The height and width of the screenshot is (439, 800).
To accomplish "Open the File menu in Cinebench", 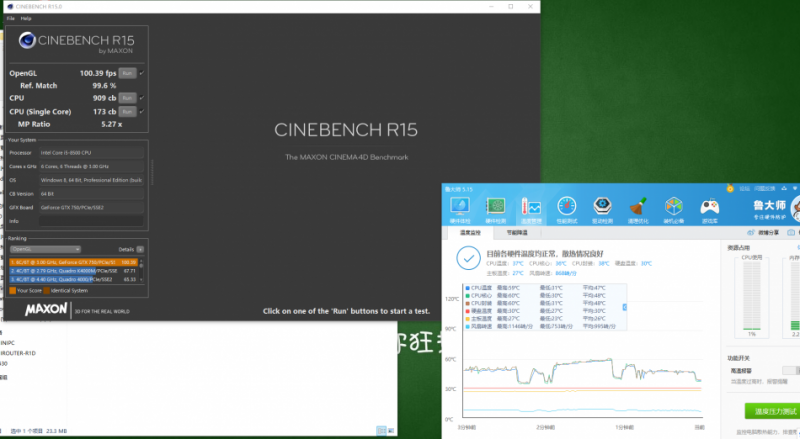I will (11, 18).
